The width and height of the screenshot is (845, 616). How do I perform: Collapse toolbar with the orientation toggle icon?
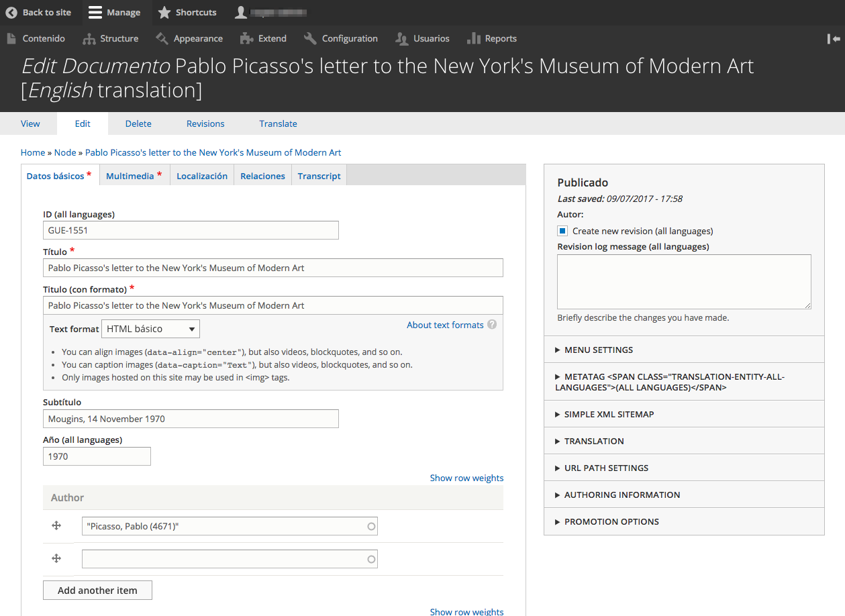click(834, 39)
